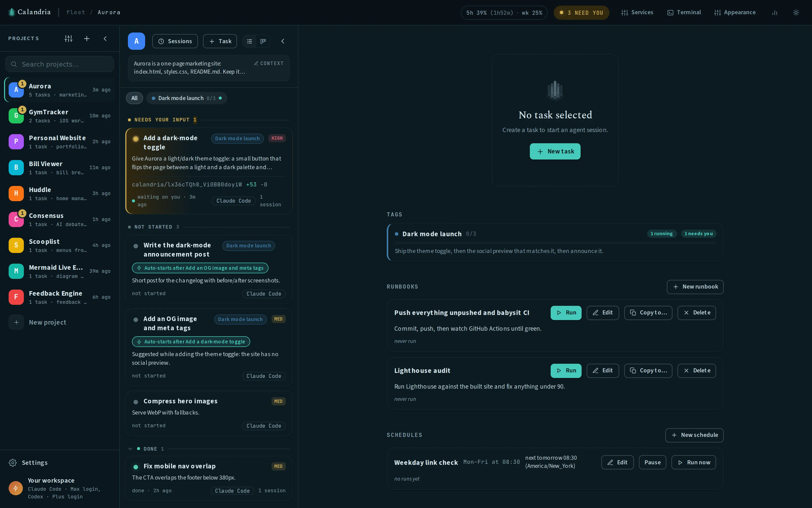Click New task in empty state
The height and width of the screenshot is (508, 812).
pyautogui.click(x=555, y=152)
